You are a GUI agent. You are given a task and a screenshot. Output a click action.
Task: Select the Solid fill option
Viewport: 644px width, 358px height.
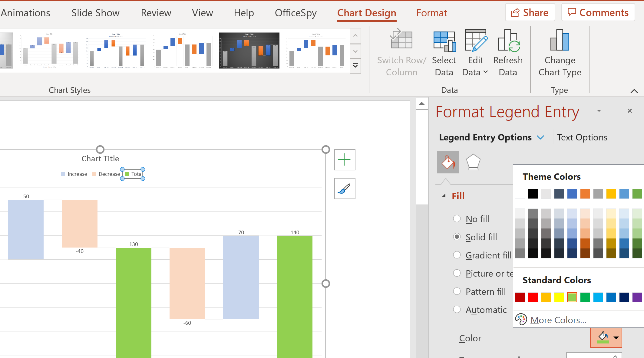(457, 237)
